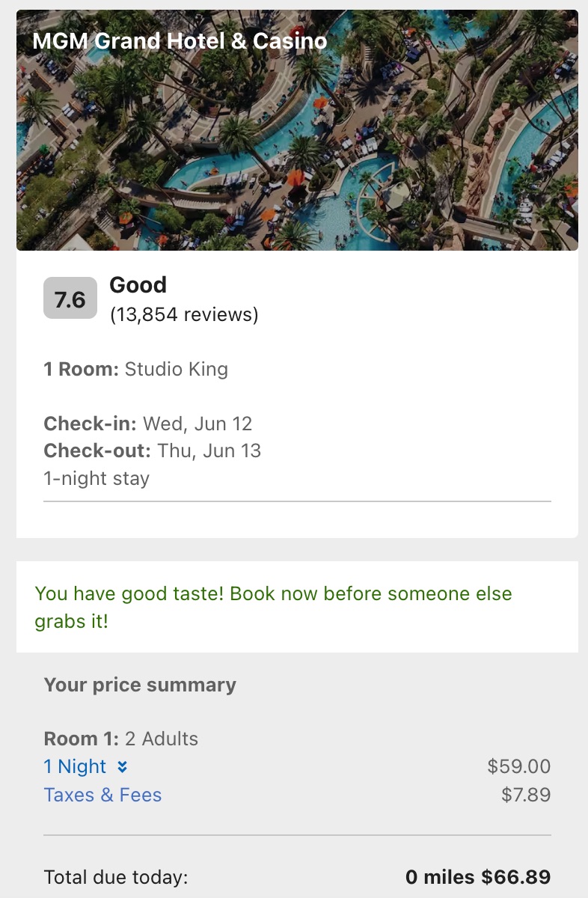Click the Total due today label

[116, 877]
